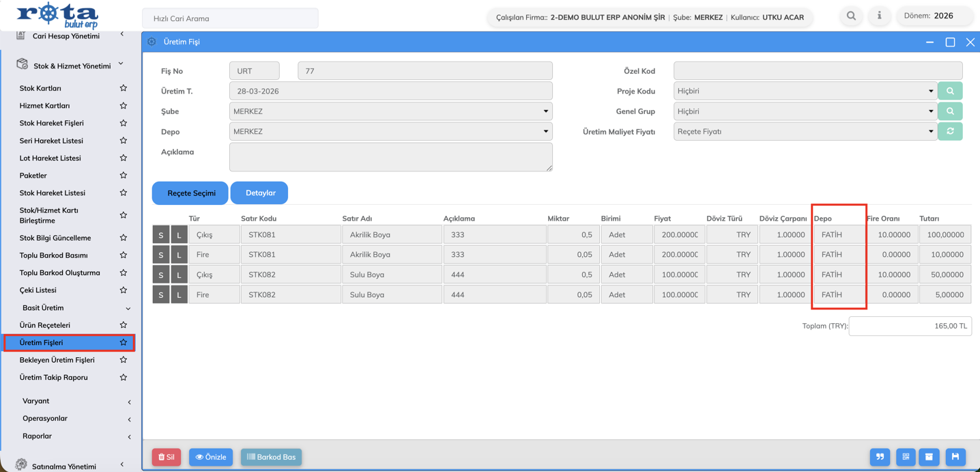Image resolution: width=980 pixels, height=472 pixels.
Task: Open Stok Hareket Fişleri in sidebar
Action: pos(52,123)
